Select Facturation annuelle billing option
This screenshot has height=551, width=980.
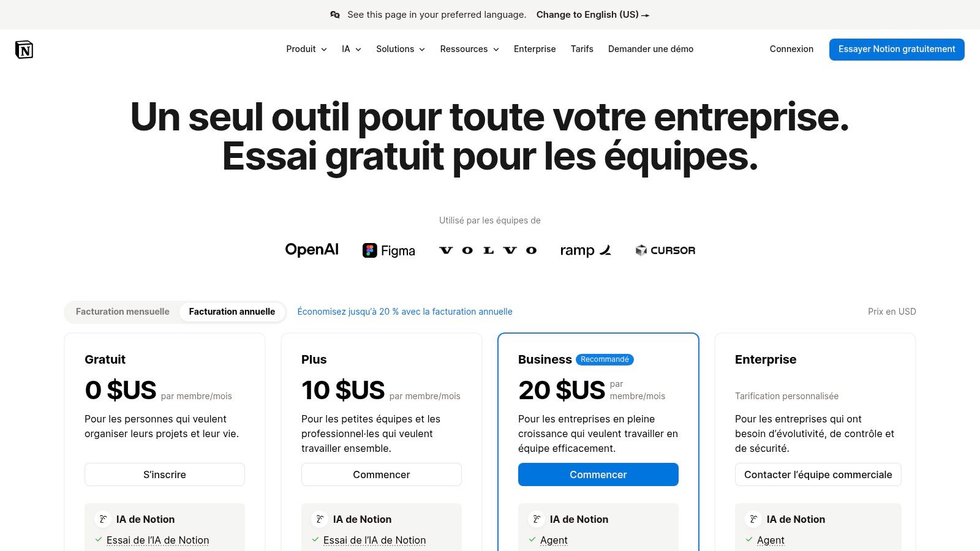[232, 312]
